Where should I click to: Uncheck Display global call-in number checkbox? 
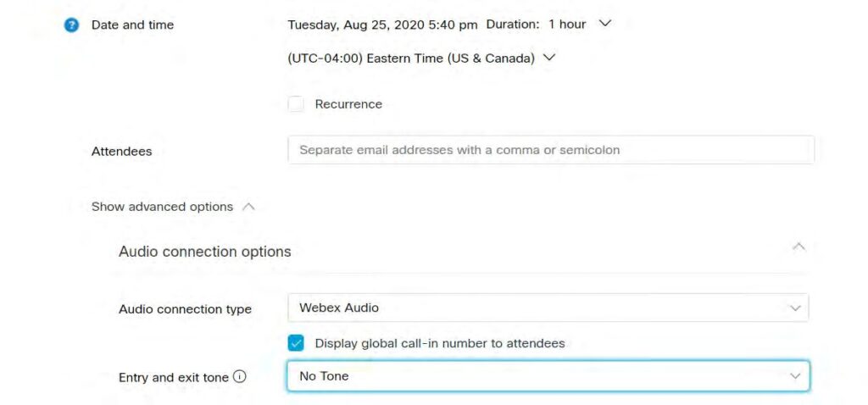(296, 343)
